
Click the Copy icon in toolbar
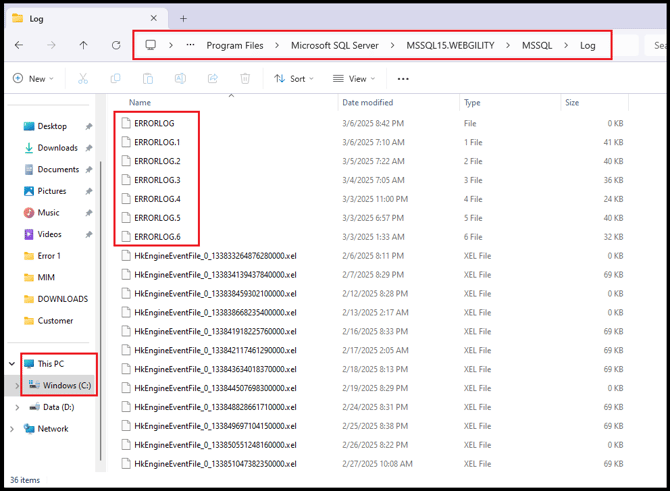coord(115,79)
